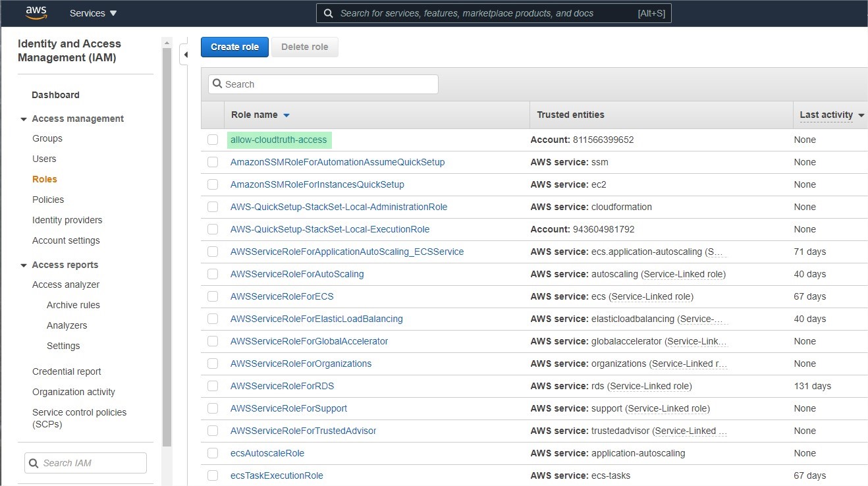868x486 pixels.
Task: Focus the Search IAM field
Action: pos(86,463)
